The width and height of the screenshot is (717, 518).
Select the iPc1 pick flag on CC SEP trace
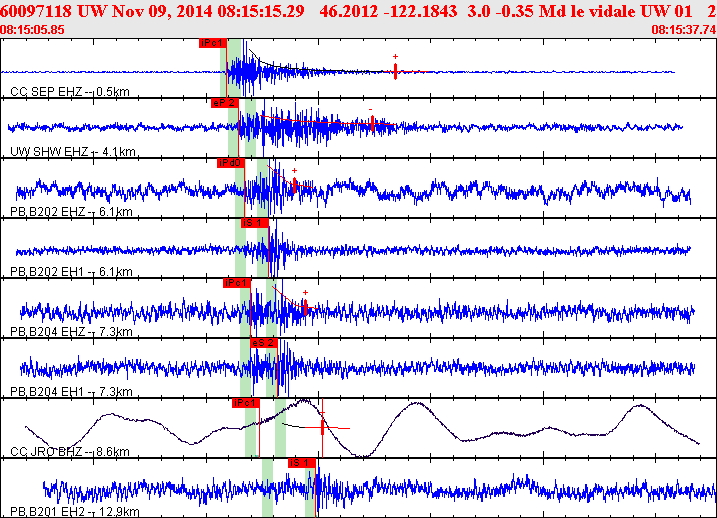click(x=213, y=43)
